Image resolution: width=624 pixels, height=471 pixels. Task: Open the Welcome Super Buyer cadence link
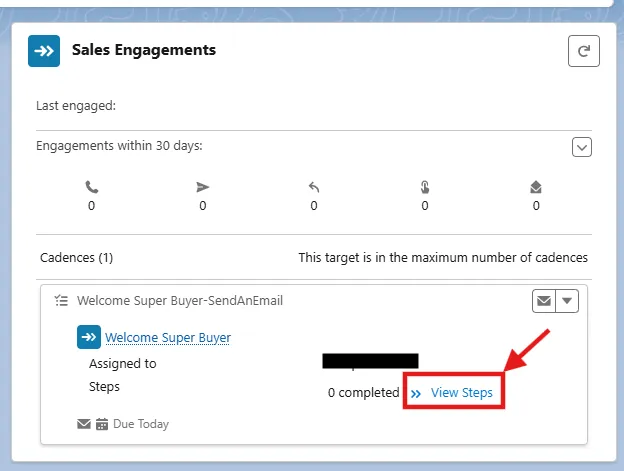click(168, 338)
